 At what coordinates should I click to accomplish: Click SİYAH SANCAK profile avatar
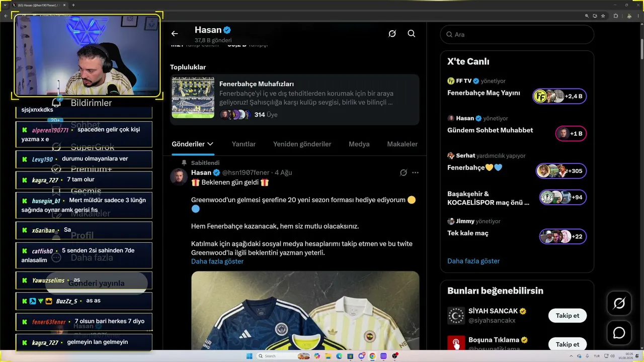pos(456,315)
